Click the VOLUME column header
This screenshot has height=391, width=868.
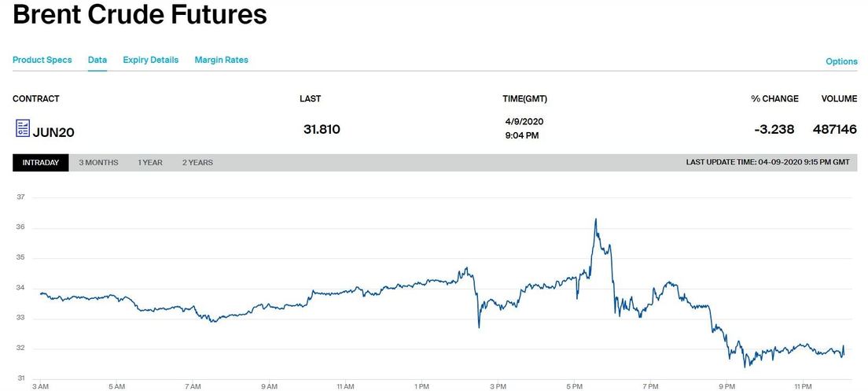[x=839, y=99]
